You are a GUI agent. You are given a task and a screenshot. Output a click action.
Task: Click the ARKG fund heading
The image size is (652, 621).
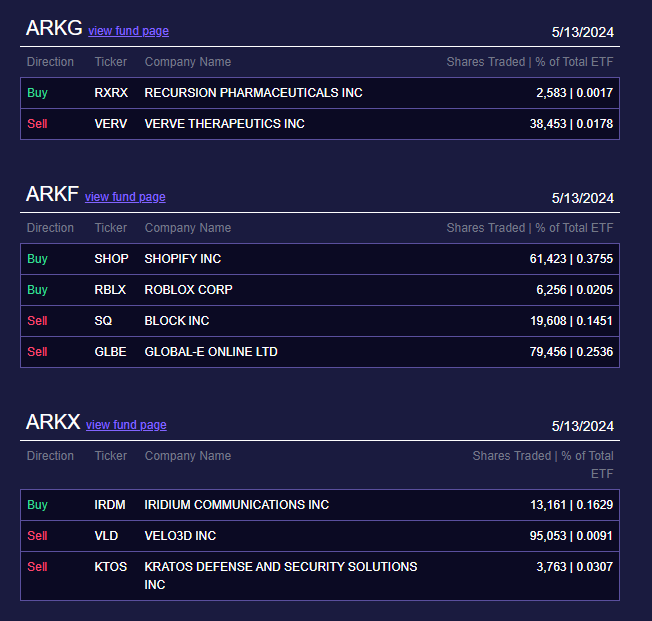pos(54,28)
